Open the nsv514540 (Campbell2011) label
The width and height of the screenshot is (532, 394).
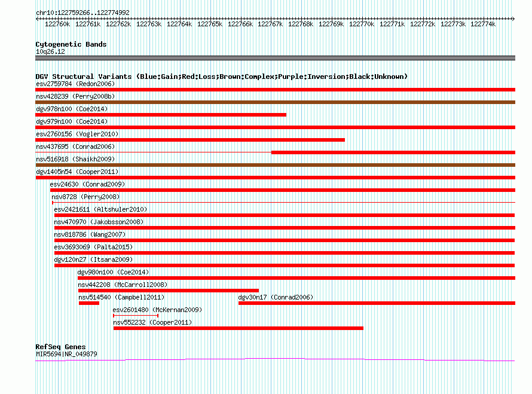(121, 297)
